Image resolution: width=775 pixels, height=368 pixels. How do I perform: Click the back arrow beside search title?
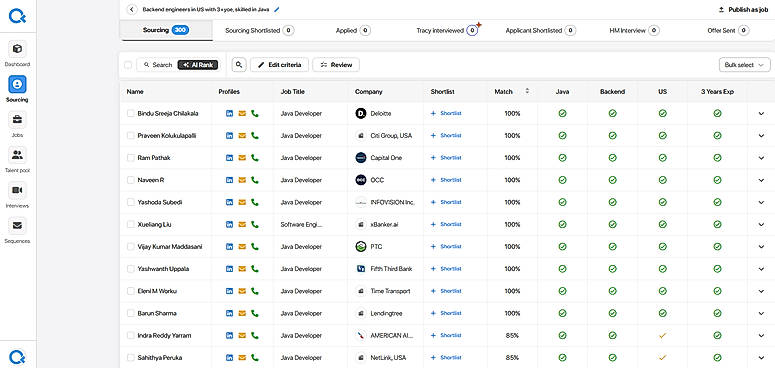(x=132, y=9)
